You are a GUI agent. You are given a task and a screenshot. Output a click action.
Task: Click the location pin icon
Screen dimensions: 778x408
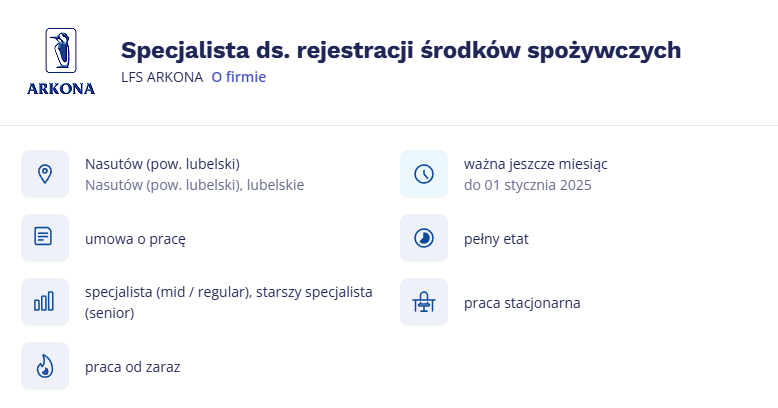pyautogui.click(x=45, y=174)
